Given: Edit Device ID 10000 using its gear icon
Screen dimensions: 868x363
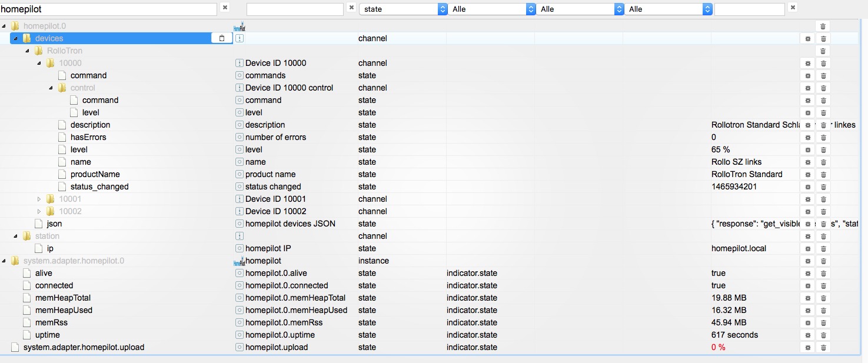Looking at the screenshot, I should 808,63.
